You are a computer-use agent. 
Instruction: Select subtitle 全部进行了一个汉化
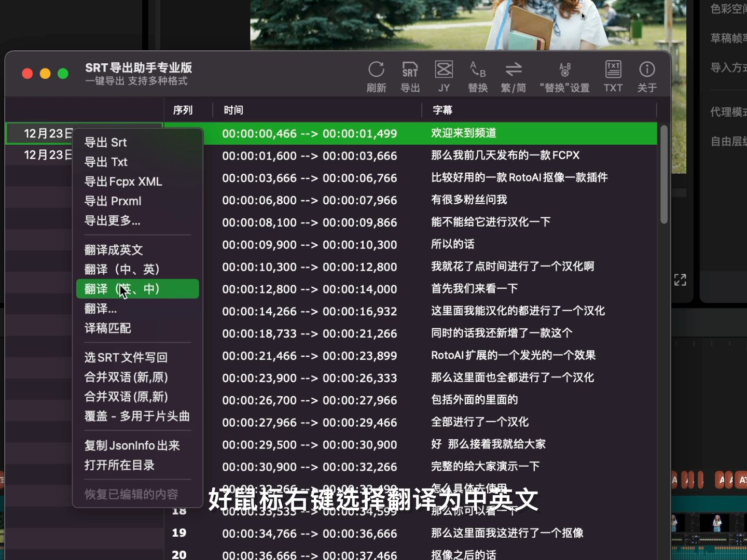click(x=480, y=423)
